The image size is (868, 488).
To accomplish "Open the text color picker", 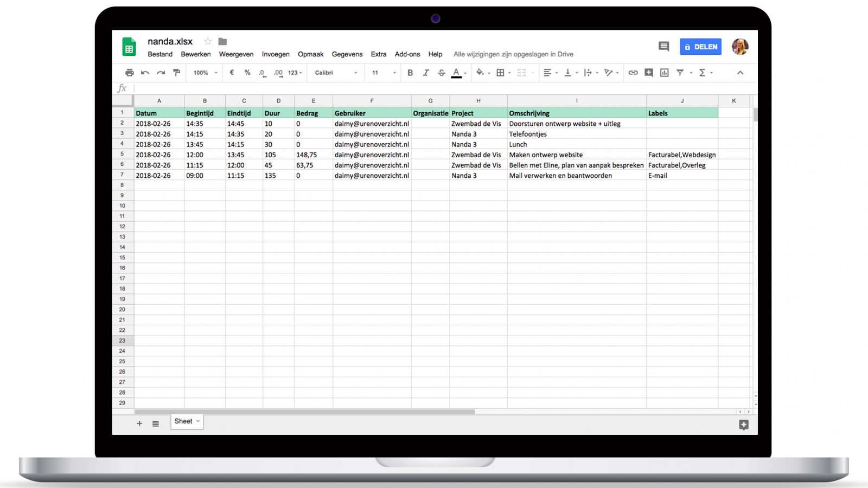I will (458, 73).
